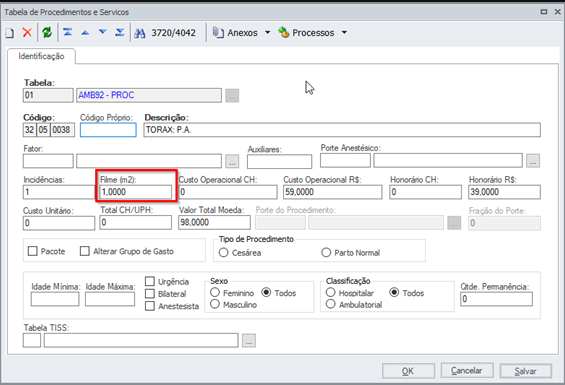This screenshot has height=385, width=565.
Task: Click the Honorário R$ field
Action: click(504, 192)
